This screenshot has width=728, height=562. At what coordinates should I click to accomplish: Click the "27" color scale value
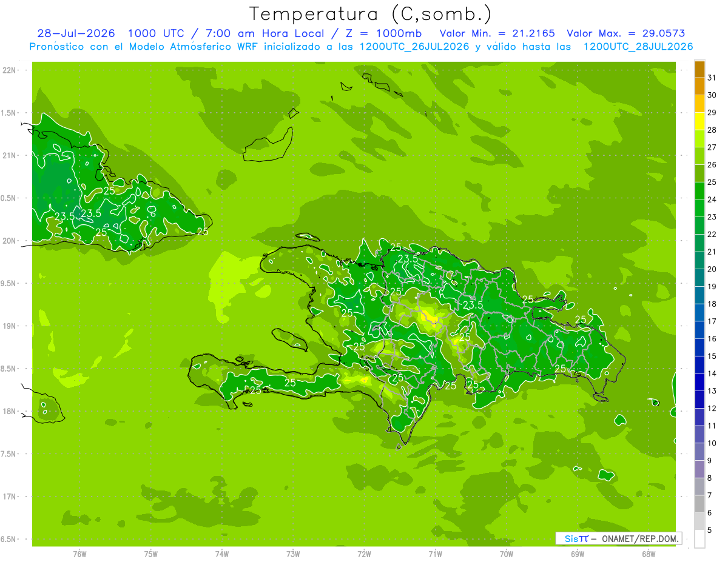pos(712,147)
